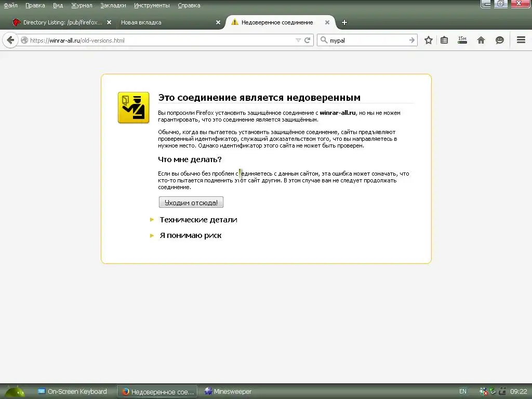Click the page heading about недоверенным соединение

[259, 98]
